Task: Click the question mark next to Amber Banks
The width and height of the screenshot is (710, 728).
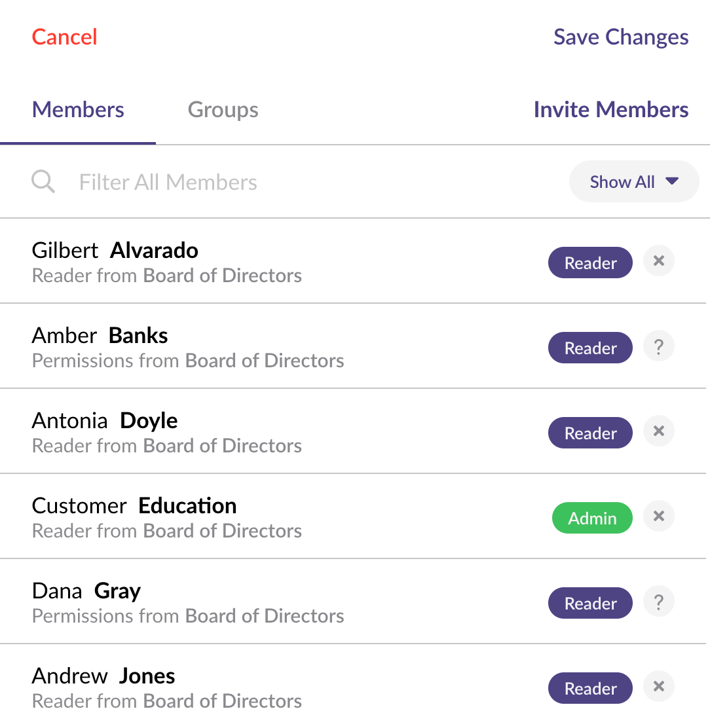Action: point(659,346)
